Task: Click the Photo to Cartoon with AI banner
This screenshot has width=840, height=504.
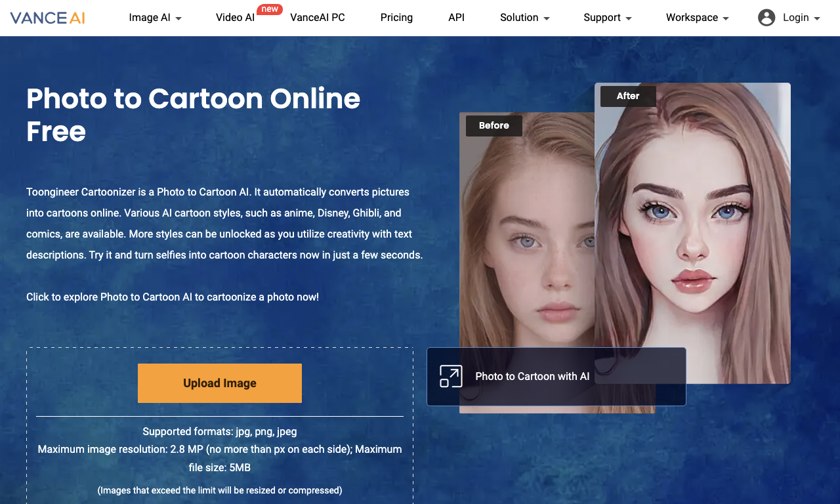Action: tap(556, 377)
